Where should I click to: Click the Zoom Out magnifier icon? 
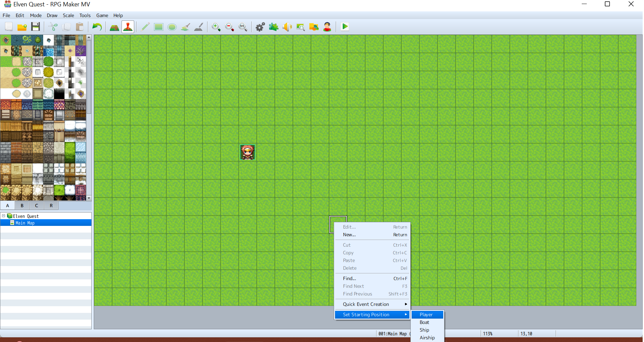(x=230, y=27)
